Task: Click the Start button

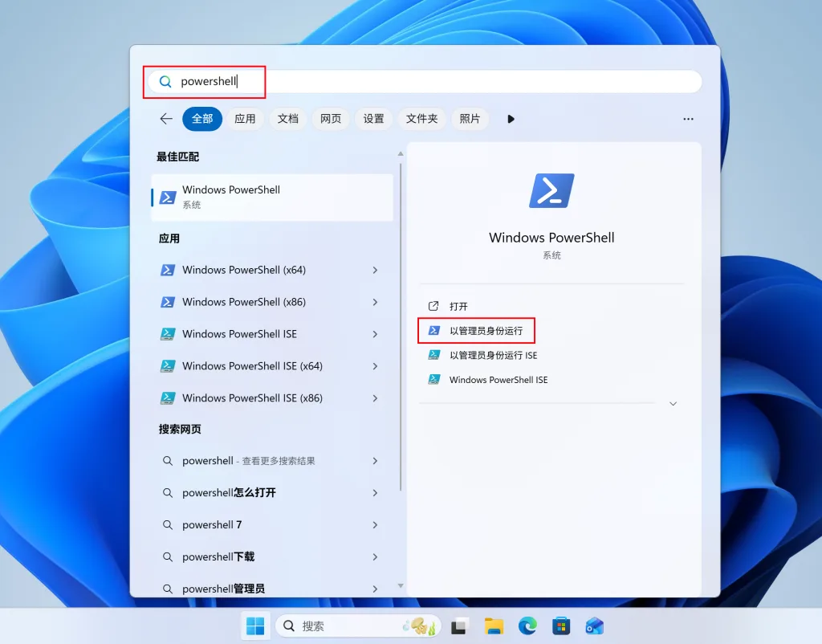Action: pyautogui.click(x=255, y=625)
